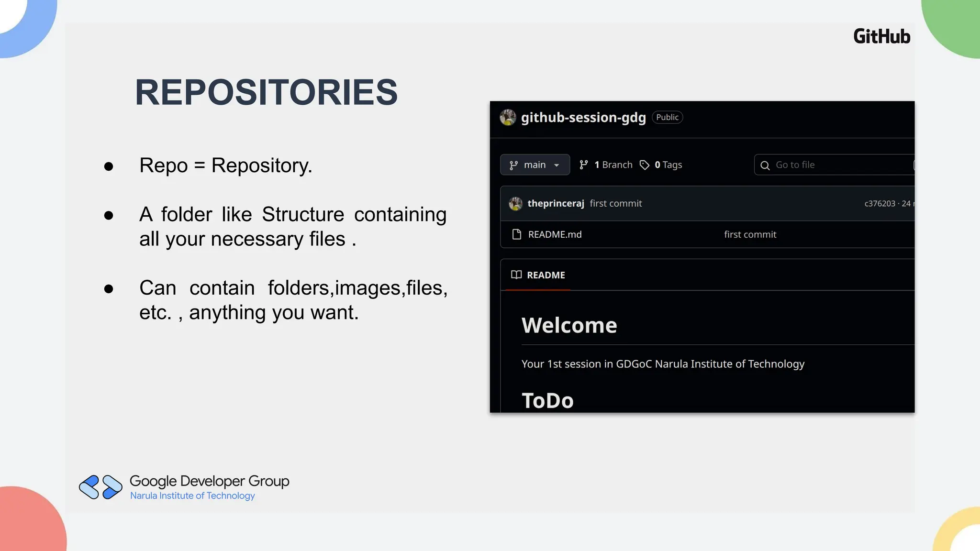The height and width of the screenshot is (551, 980).
Task: Click the branch icon in main button
Action: point(513,165)
